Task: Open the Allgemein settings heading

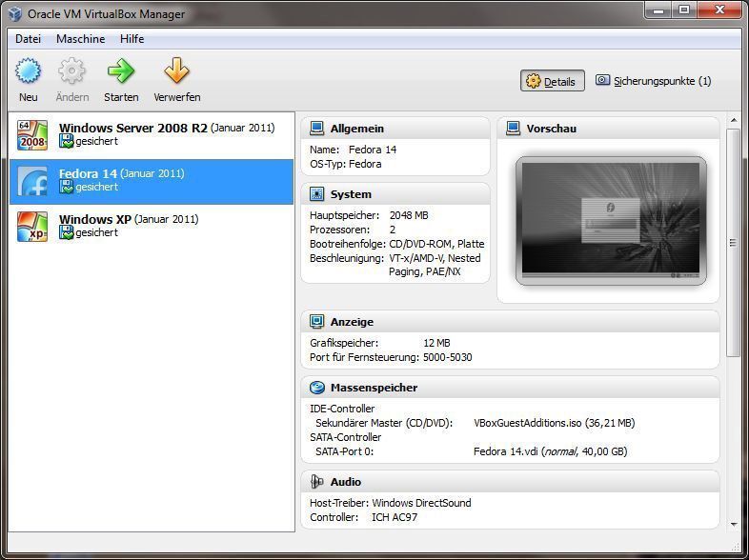Action: tap(356, 129)
